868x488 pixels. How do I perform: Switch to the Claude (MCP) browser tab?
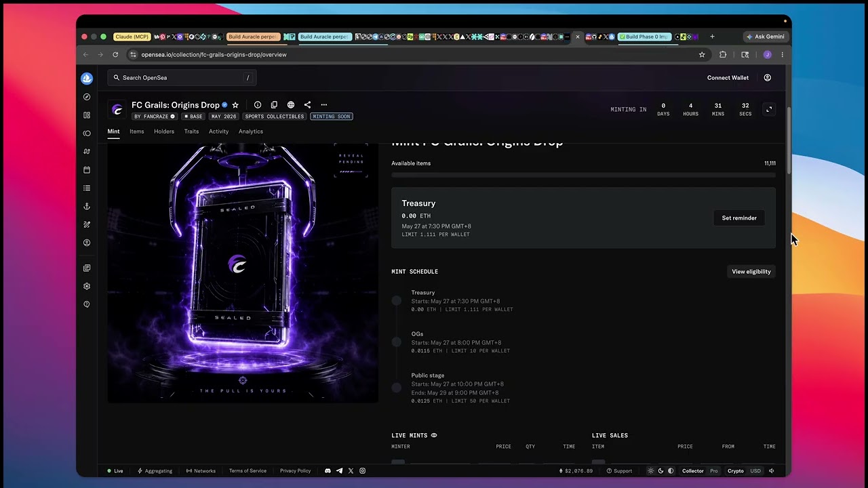coord(132,37)
